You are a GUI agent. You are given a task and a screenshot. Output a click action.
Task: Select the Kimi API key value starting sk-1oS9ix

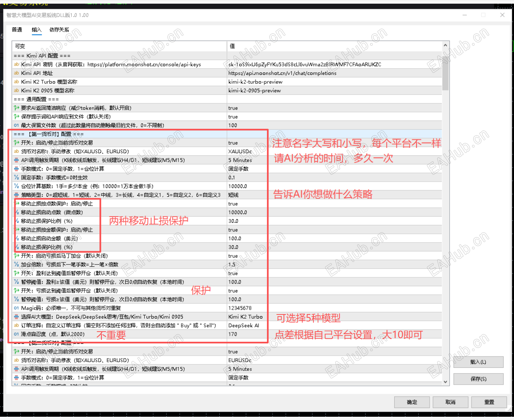click(x=305, y=64)
